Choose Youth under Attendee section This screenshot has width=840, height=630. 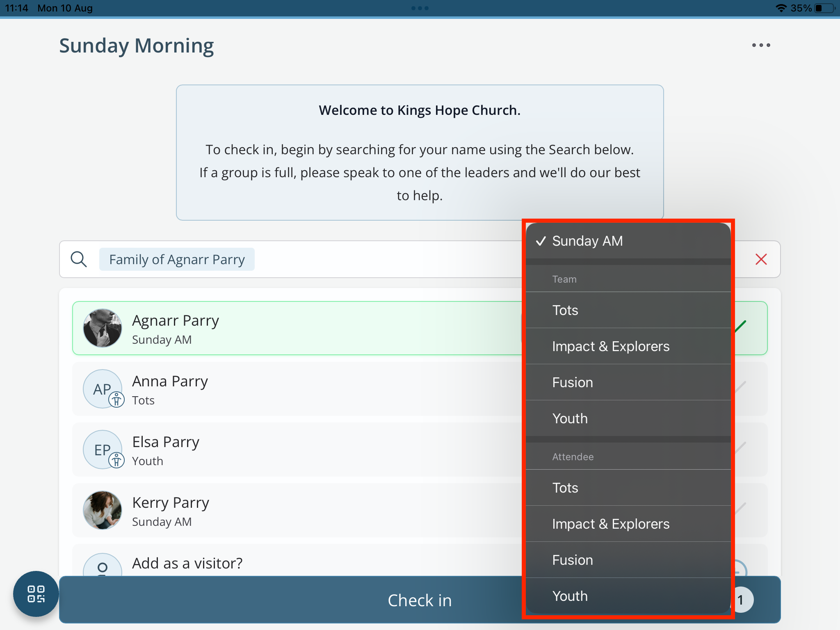tap(628, 596)
